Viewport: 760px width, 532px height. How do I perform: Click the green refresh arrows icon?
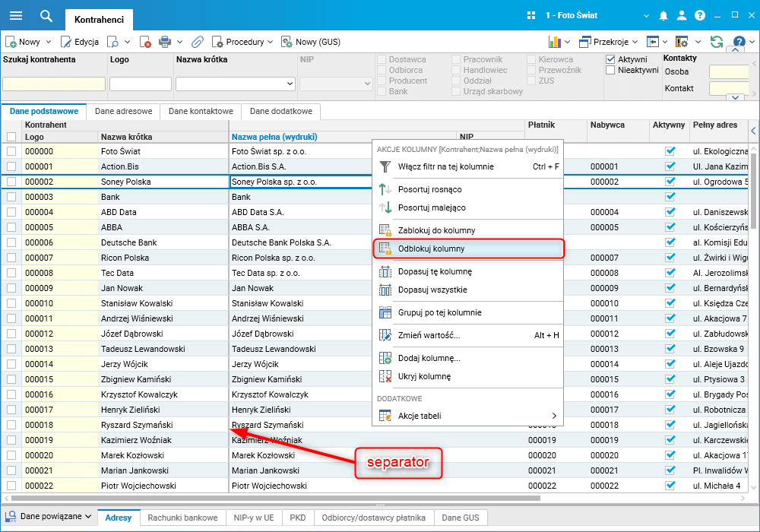pyautogui.click(x=717, y=42)
